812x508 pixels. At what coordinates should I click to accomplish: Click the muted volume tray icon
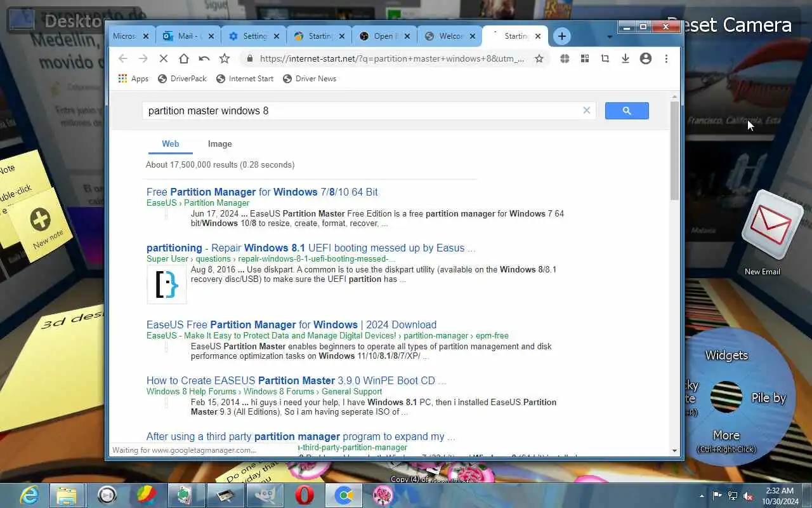[748, 495]
